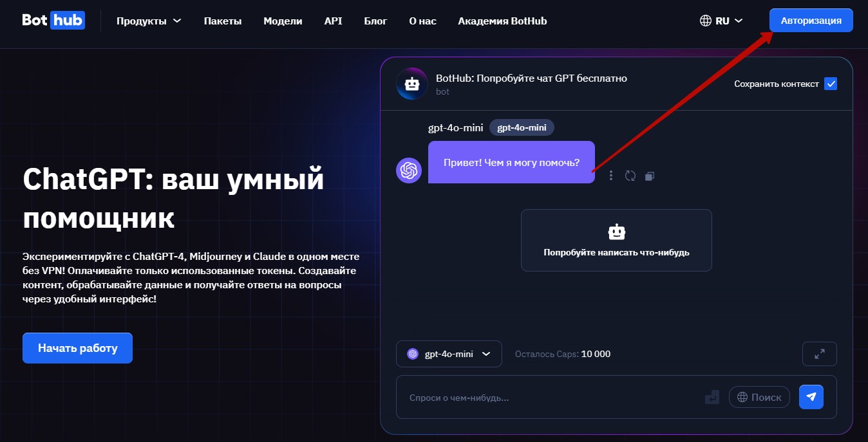Image resolution: width=868 pixels, height=442 pixels.
Task: Expand the chat to fullscreen
Action: pos(819,354)
